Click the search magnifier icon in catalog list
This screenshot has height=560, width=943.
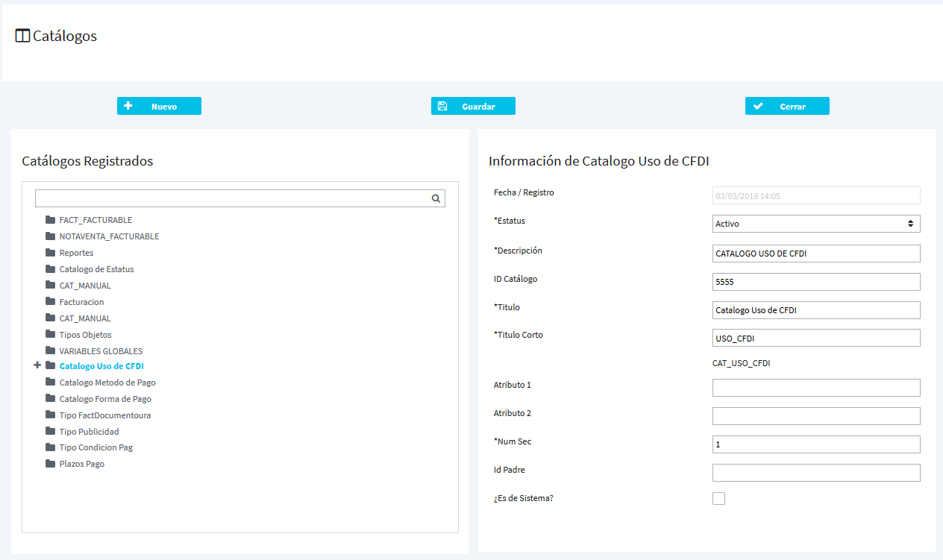pos(436,198)
